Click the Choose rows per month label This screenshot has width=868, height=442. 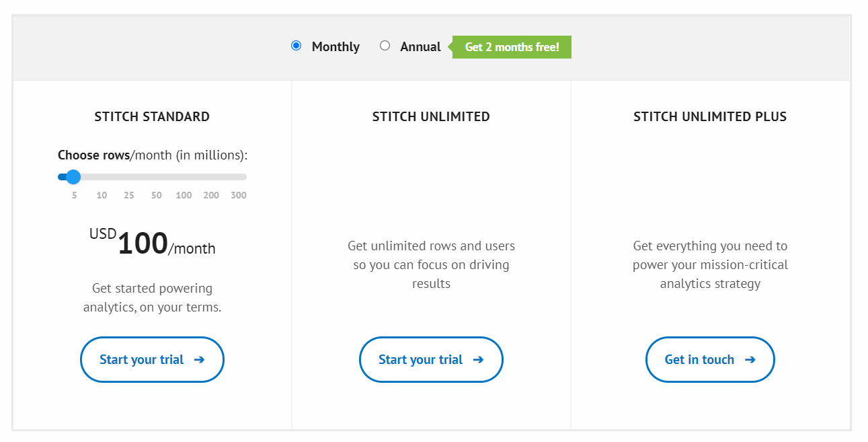(x=153, y=154)
